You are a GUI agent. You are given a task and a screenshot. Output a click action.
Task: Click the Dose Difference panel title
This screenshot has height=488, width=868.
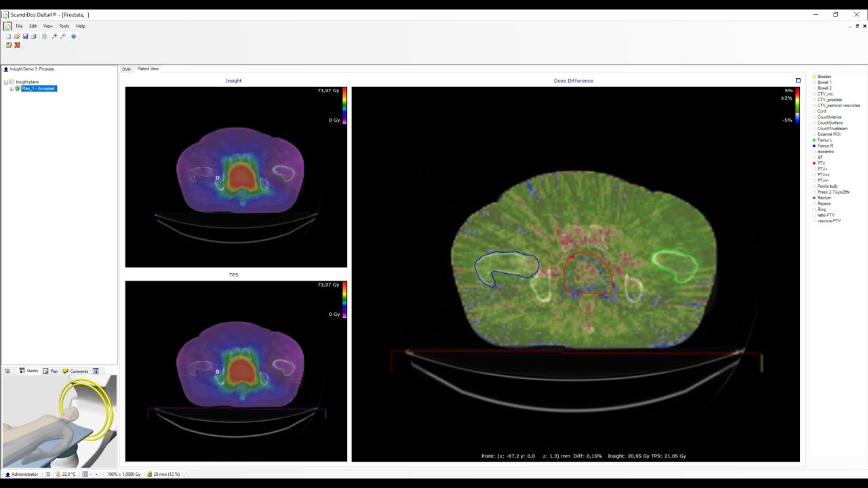pyautogui.click(x=574, y=81)
